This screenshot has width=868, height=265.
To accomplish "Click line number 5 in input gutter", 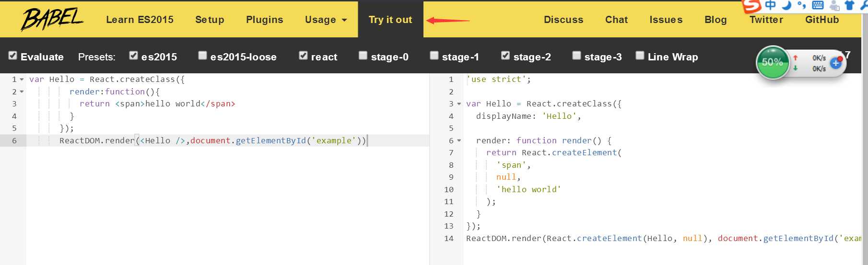I will (x=14, y=128).
